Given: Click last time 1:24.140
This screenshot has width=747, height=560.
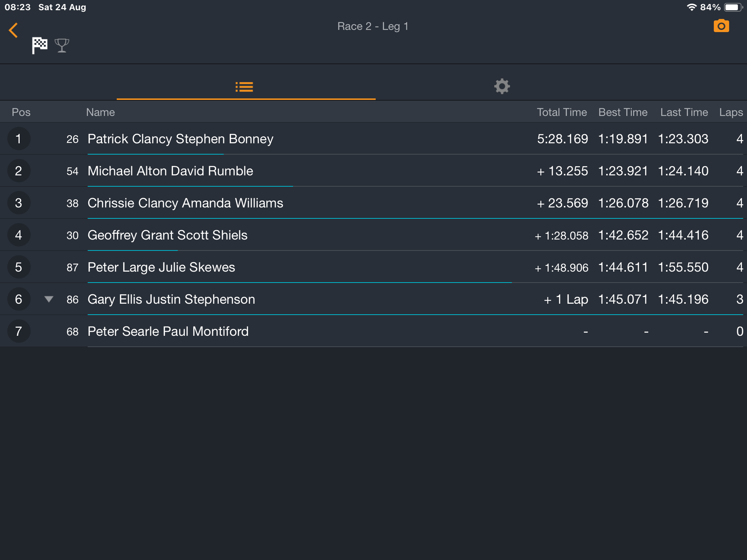Looking at the screenshot, I should pos(683,171).
